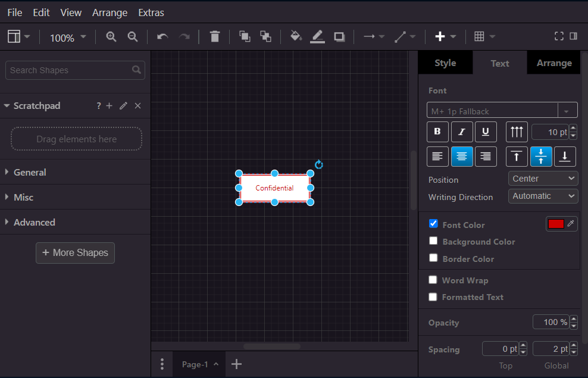Open the view layout dropdown
This screenshot has width=588, height=378.
click(19, 37)
